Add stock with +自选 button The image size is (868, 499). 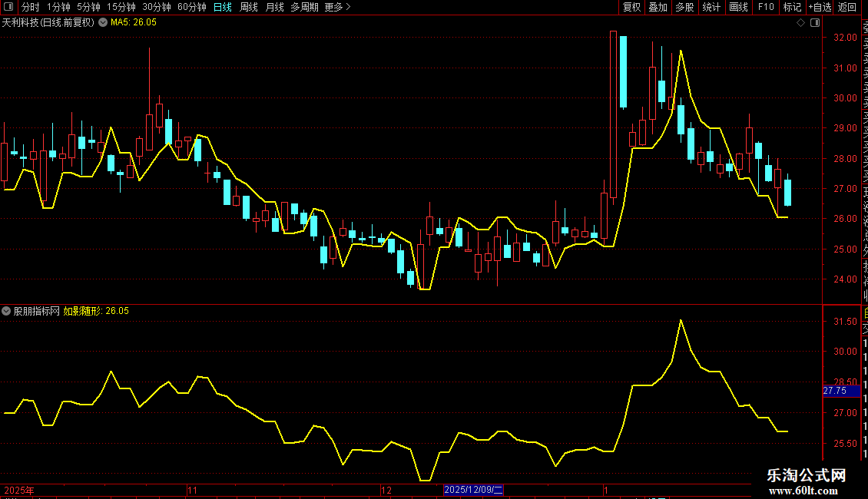click(x=820, y=7)
